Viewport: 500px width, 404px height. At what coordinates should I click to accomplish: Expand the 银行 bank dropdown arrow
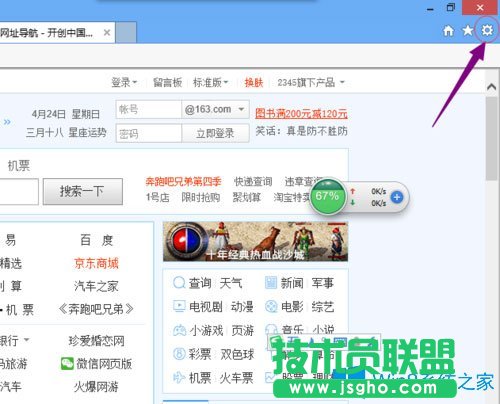(26, 340)
